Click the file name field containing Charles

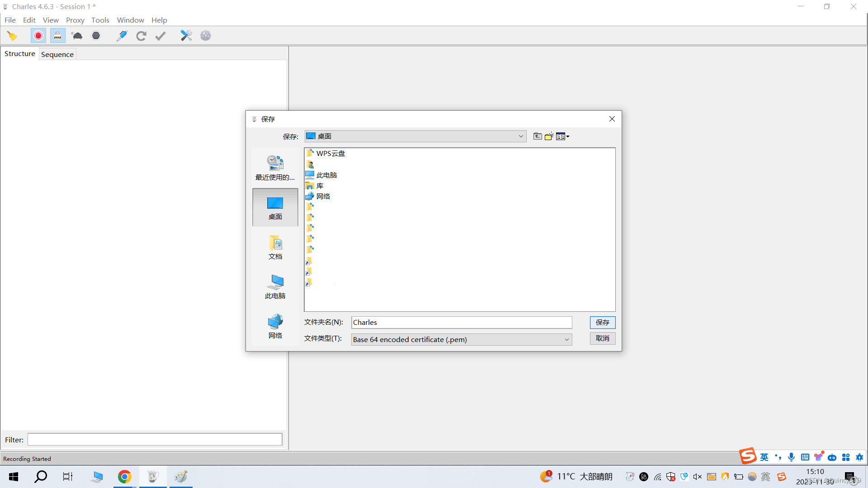[462, 322]
